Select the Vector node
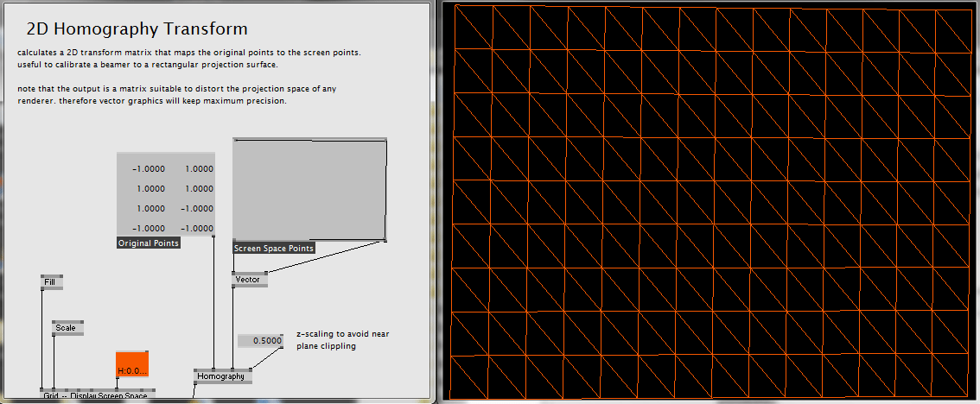980x404 pixels. [250, 279]
